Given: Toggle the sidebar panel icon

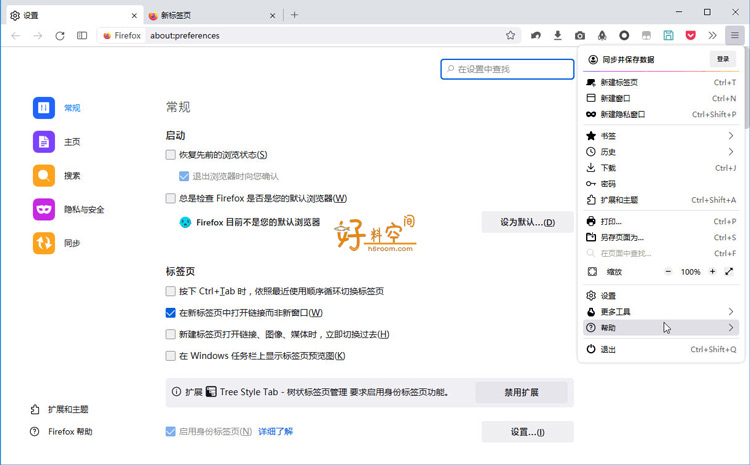Looking at the screenshot, I should 82,35.
